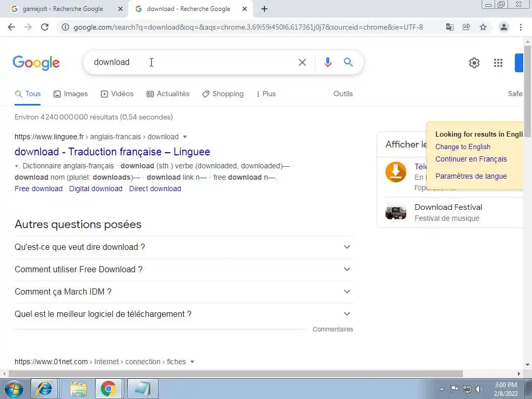Click the scrollbar down arrow
Screen dimensions: 532x399
coord(527,365)
